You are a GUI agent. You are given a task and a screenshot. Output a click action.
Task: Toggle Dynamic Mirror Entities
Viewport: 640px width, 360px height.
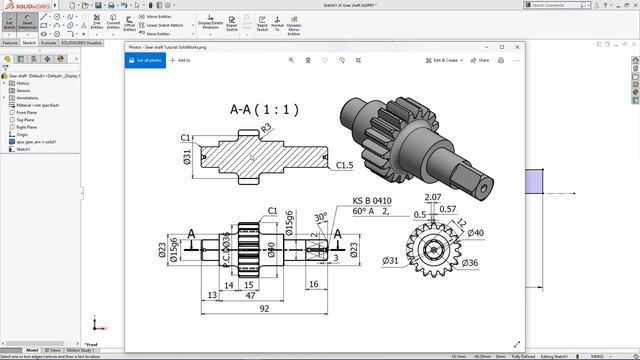[x=294, y=26]
